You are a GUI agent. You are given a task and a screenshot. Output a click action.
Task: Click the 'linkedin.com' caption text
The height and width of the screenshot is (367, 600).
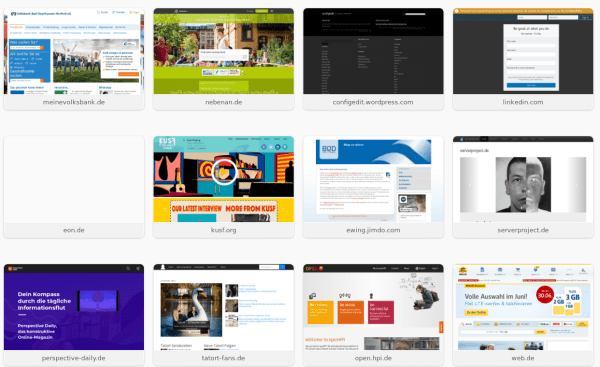click(x=523, y=102)
